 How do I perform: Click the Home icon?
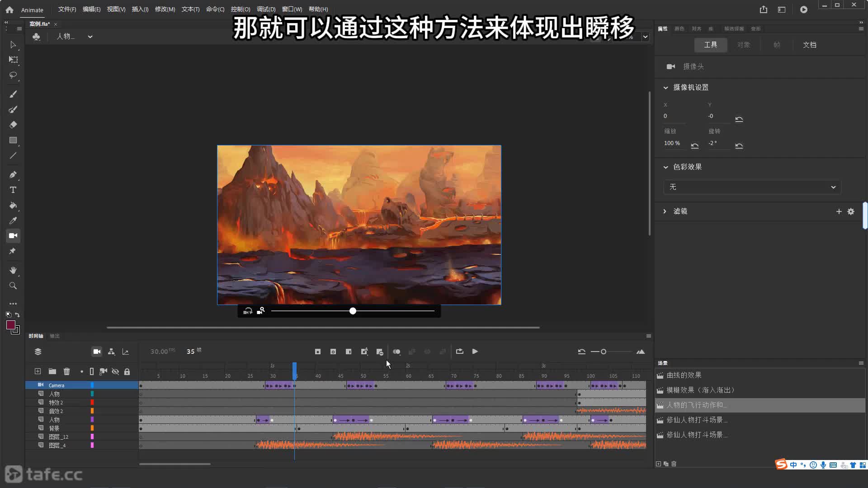point(9,9)
